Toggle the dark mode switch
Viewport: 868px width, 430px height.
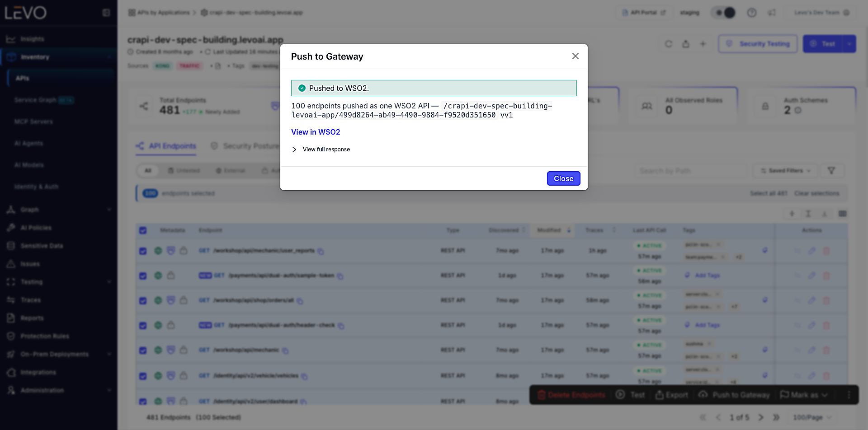pyautogui.click(x=724, y=13)
